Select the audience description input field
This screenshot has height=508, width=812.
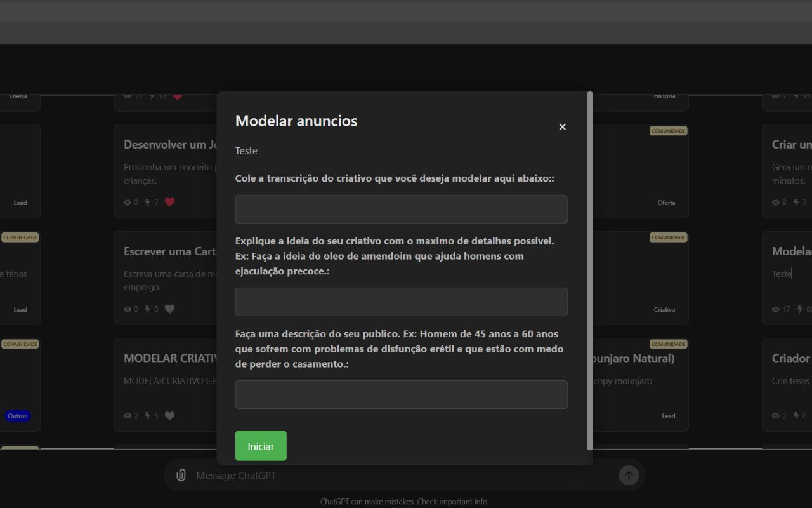(402, 394)
